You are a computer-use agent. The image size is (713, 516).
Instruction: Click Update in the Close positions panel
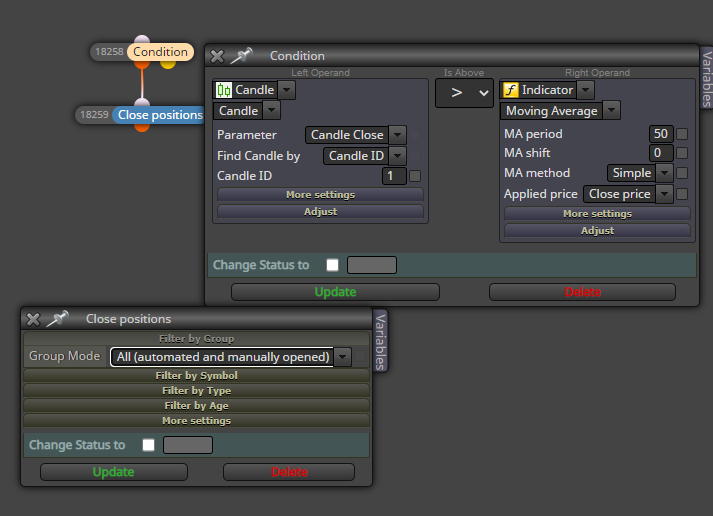point(114,472)
